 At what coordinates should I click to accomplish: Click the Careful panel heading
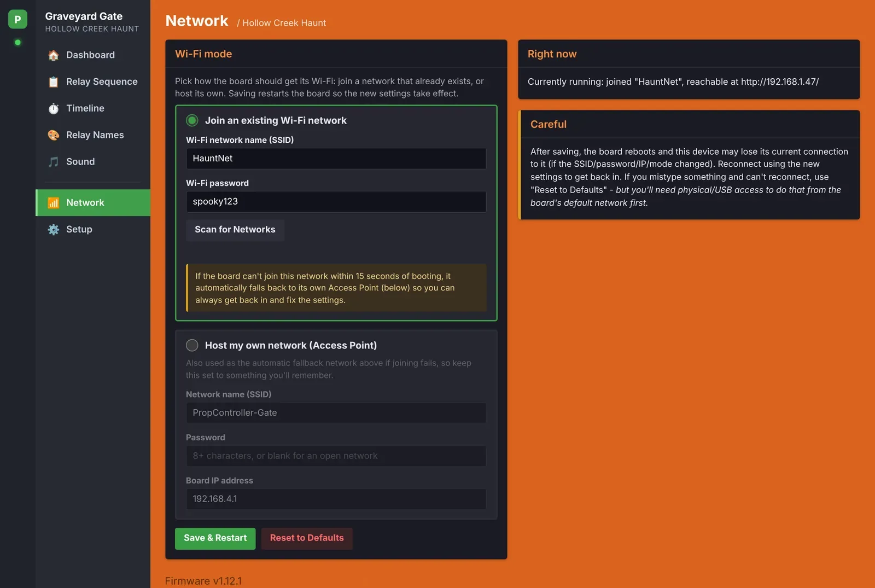(x=549, y=124)
